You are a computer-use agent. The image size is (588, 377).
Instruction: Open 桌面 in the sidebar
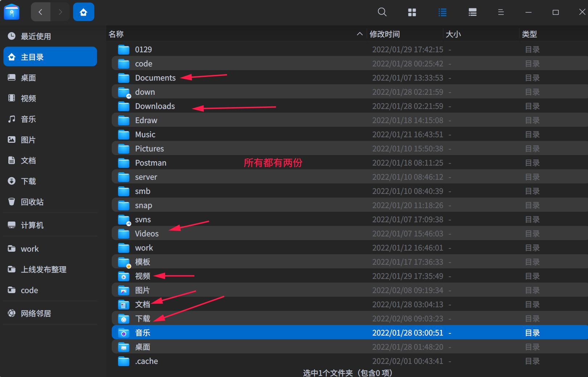click(50, 78)
